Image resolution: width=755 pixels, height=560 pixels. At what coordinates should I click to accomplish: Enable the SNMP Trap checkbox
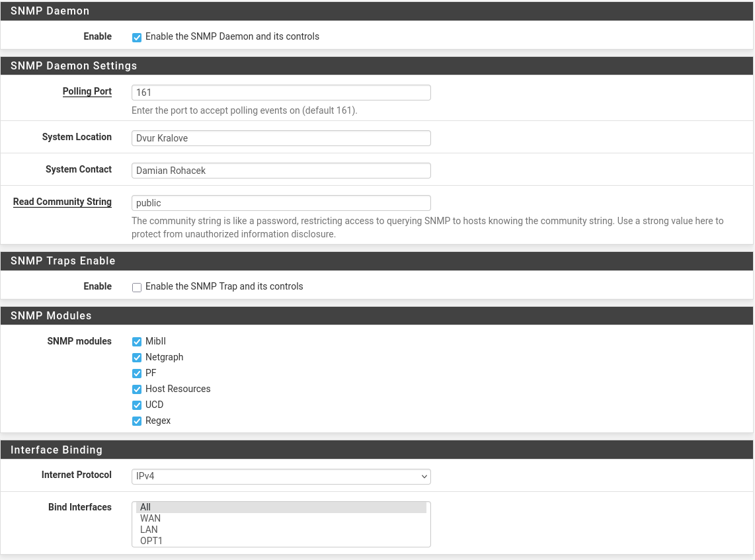pos(137,288)
